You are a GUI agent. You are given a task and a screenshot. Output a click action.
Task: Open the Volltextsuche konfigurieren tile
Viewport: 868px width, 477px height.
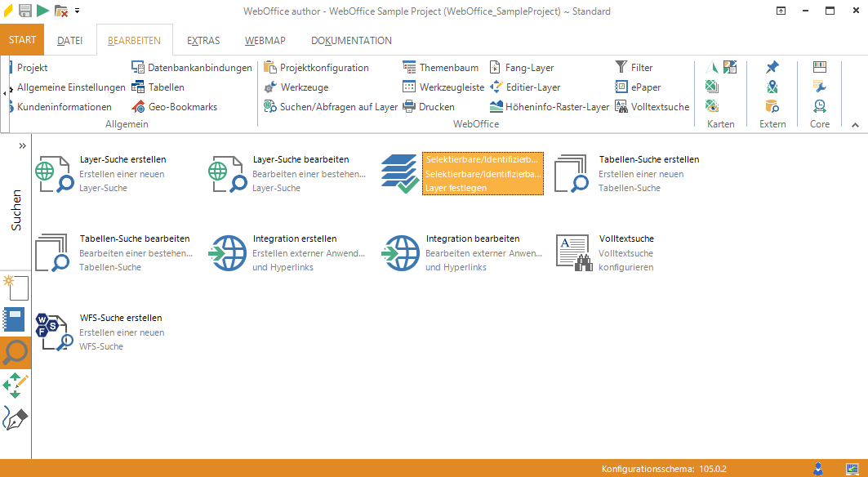point(604,252)
